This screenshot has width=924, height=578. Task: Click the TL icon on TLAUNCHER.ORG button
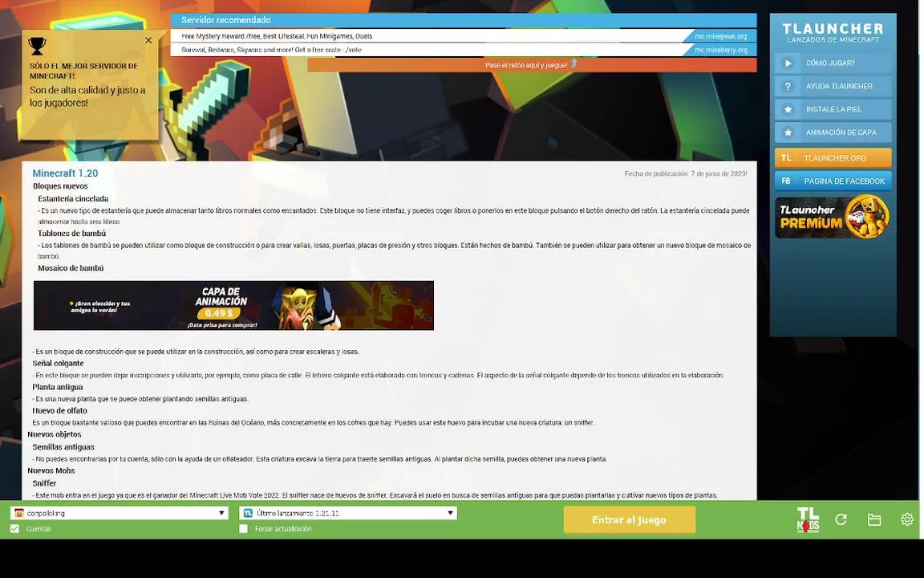786,158
